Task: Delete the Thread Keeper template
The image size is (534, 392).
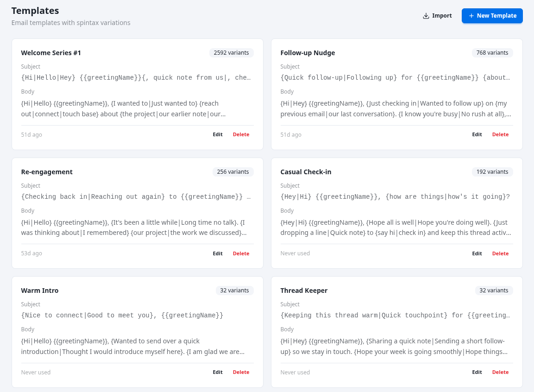Action: point(500,372)
